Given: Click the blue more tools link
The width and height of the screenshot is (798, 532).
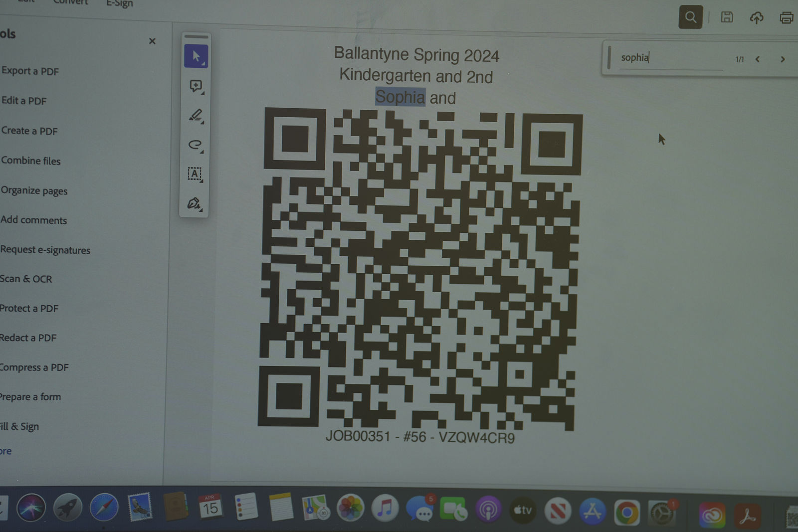Looking at the screenshot, I should (x=5, y=451).
